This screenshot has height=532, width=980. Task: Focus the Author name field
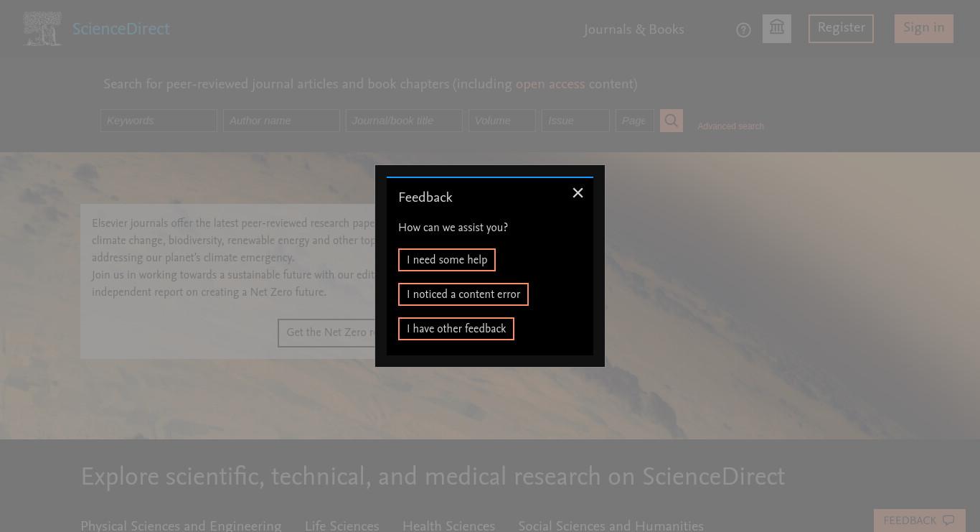tap(281, 121)
